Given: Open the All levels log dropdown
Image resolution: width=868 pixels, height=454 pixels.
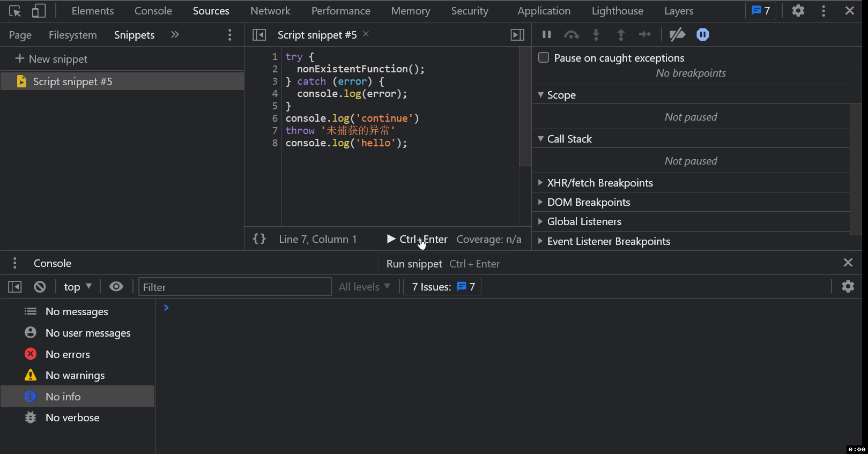Looking at the screenshot, I should (x=364, y=287).
